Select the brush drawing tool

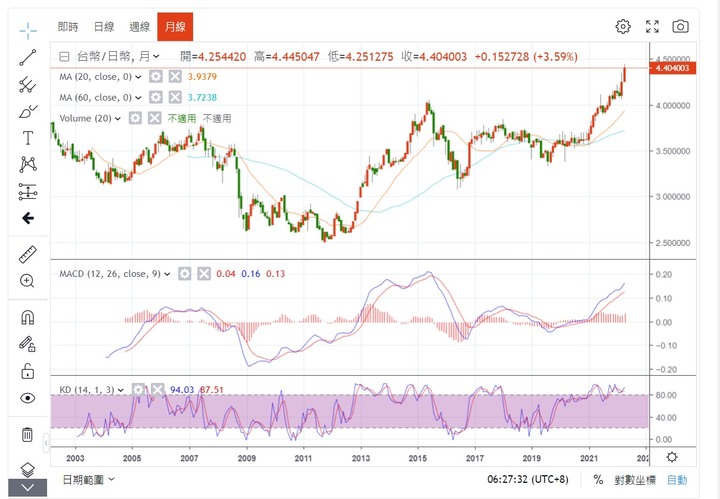coord(28,112)
